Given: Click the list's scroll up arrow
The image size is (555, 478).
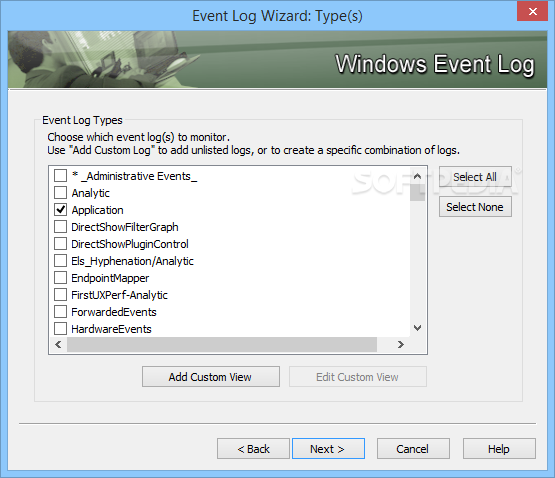Looking at the screenshot, I should (417, 176).
